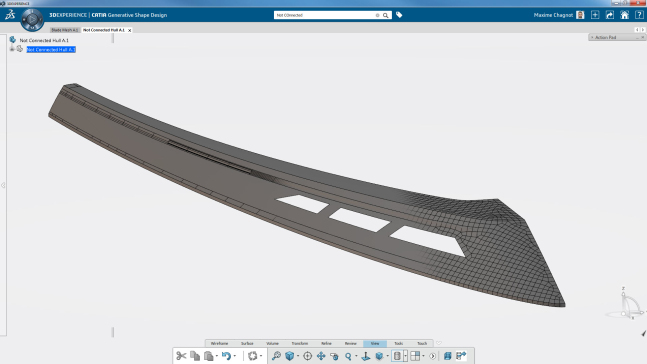Open the Transform toolbar section

point(300,343)
